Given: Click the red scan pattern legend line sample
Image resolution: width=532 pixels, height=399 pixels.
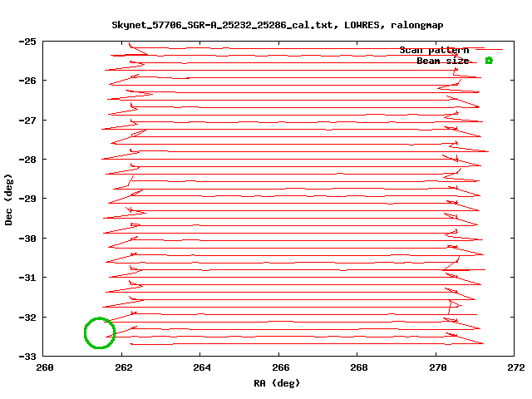Looking at the screenshot, I should tap(489, 50).
